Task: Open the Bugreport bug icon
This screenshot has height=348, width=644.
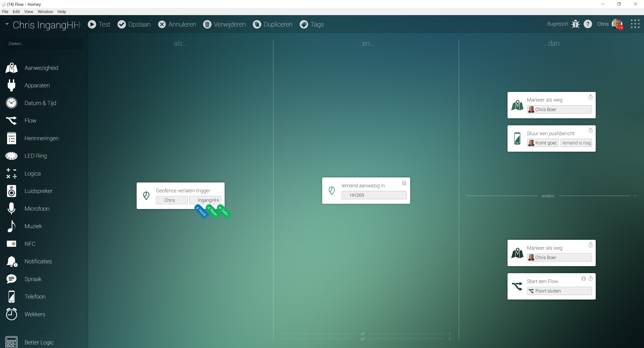Action: (x=575, y=24)
